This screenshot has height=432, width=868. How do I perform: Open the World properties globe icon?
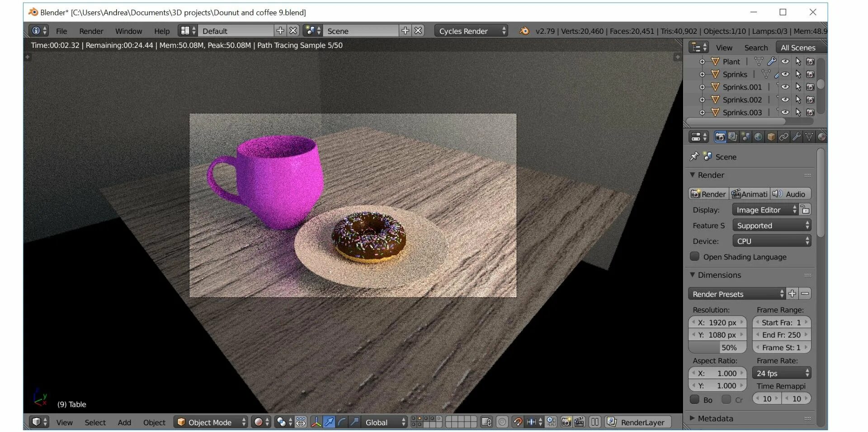click(x=758, y=137)
